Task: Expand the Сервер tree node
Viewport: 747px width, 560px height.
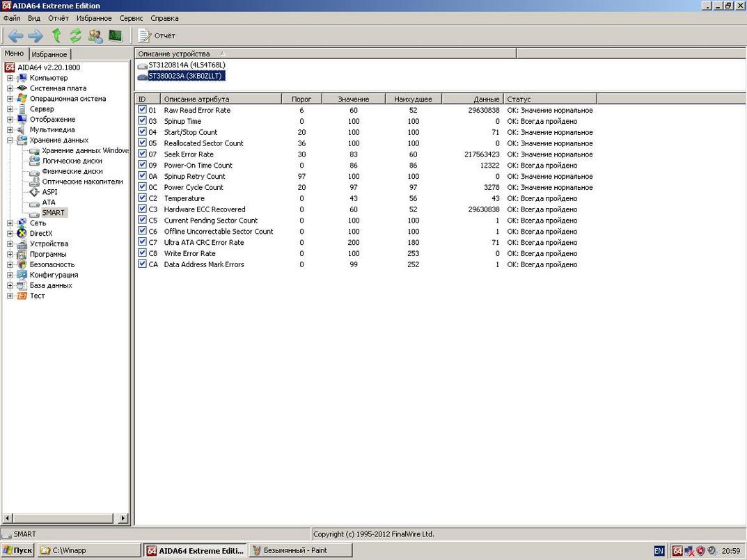Action: coord(10,109)
